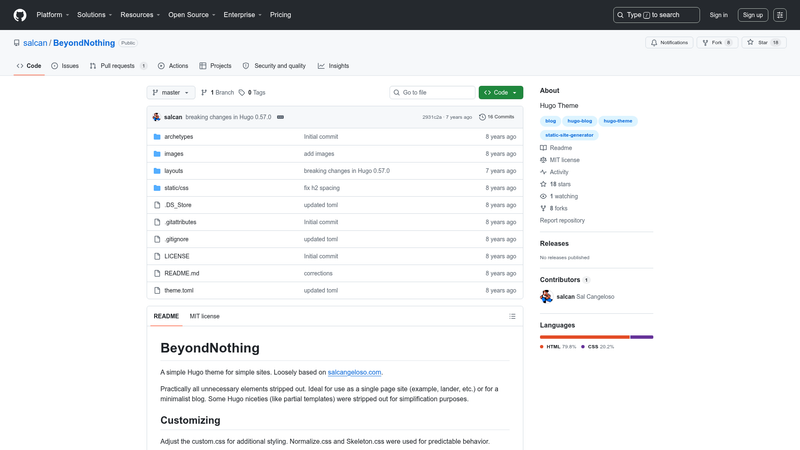Click the scale icon next to MIT license

coord(543,160)
